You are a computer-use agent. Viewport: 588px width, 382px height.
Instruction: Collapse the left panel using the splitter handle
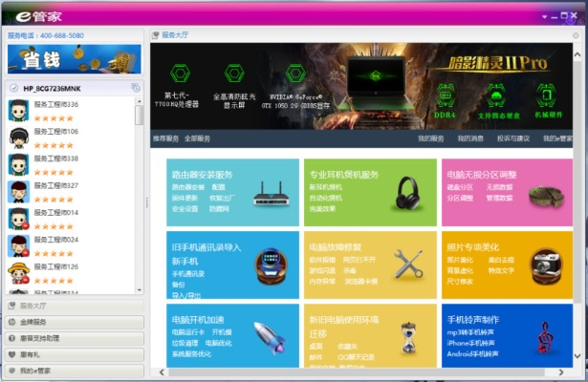(x=147, y=202)
